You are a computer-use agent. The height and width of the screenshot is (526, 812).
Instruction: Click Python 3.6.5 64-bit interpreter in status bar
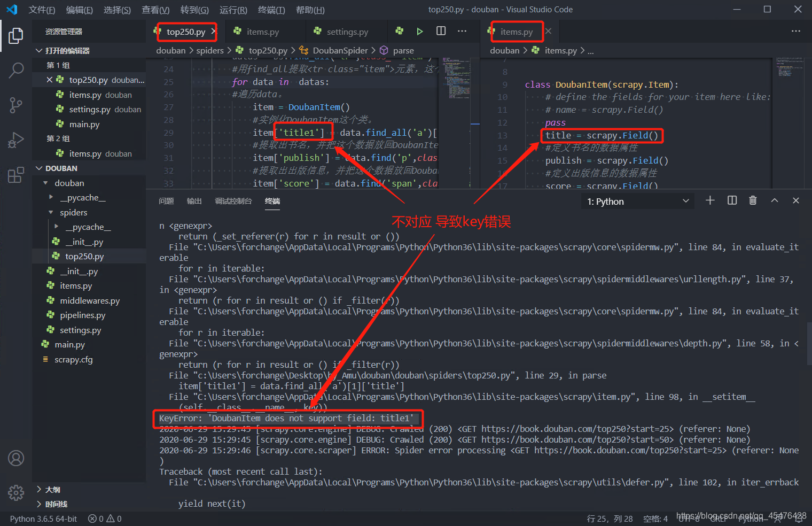(x=43, y=519)
